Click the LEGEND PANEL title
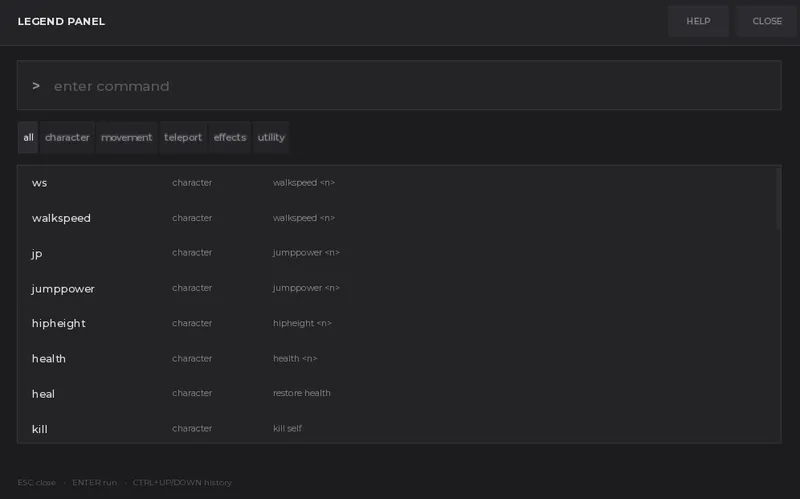This screenshot has height=499, width=800. point(61,21)
